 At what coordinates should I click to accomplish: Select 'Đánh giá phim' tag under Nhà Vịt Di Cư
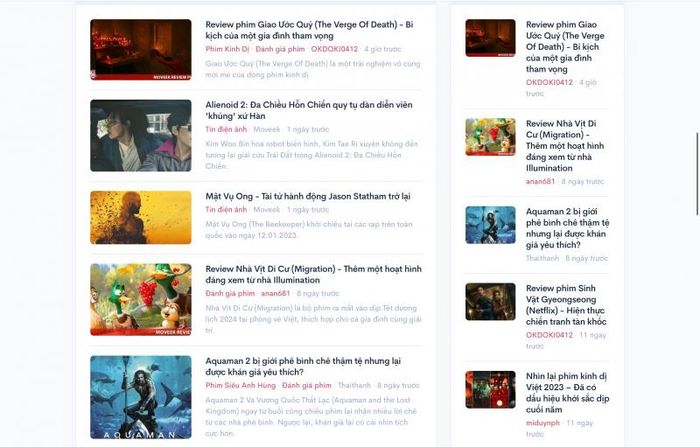tap(230, 293)
